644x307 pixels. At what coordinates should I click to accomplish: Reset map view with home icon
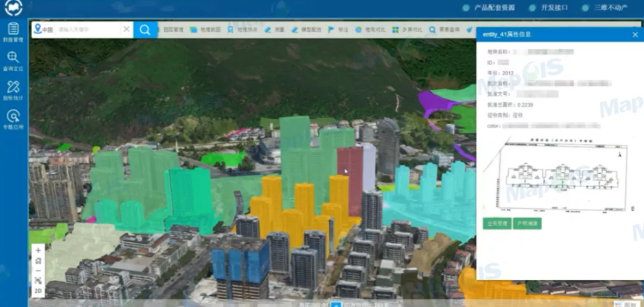(x=38, y=261)
